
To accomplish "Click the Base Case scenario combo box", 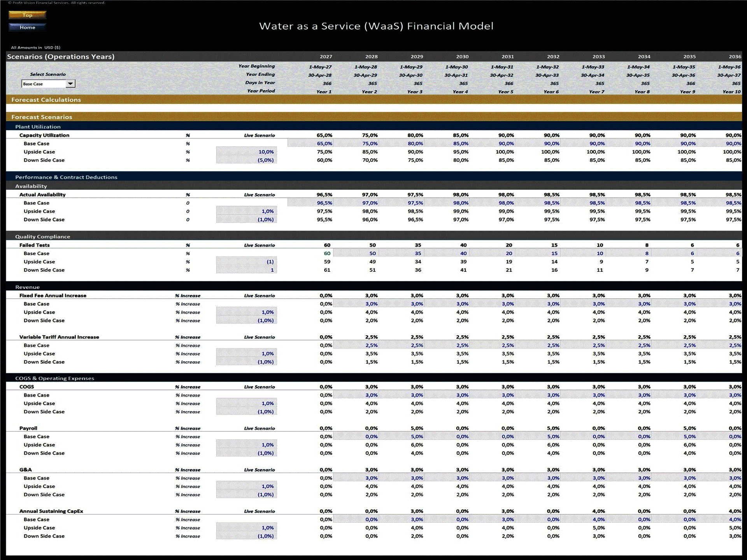I will (48, 84).
